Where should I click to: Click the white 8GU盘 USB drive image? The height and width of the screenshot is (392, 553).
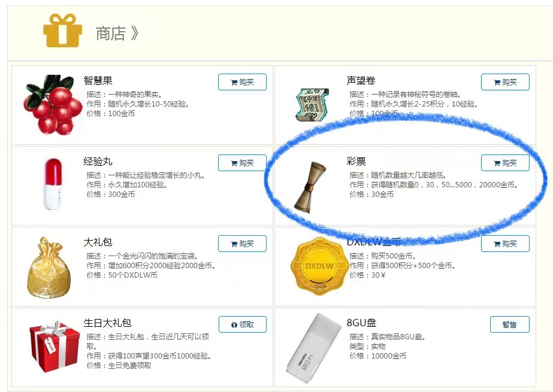coord(313,347)
